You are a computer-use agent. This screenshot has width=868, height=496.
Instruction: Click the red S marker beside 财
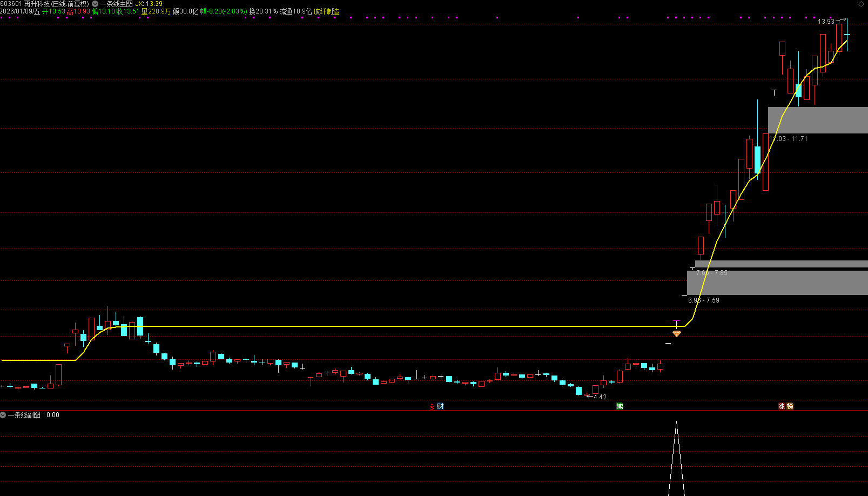432,407
